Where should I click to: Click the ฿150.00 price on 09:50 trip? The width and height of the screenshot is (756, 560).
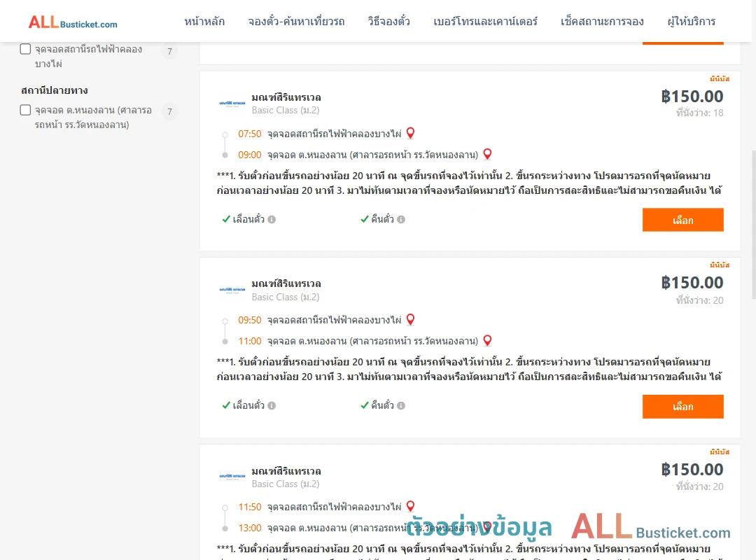pos(692,283)
